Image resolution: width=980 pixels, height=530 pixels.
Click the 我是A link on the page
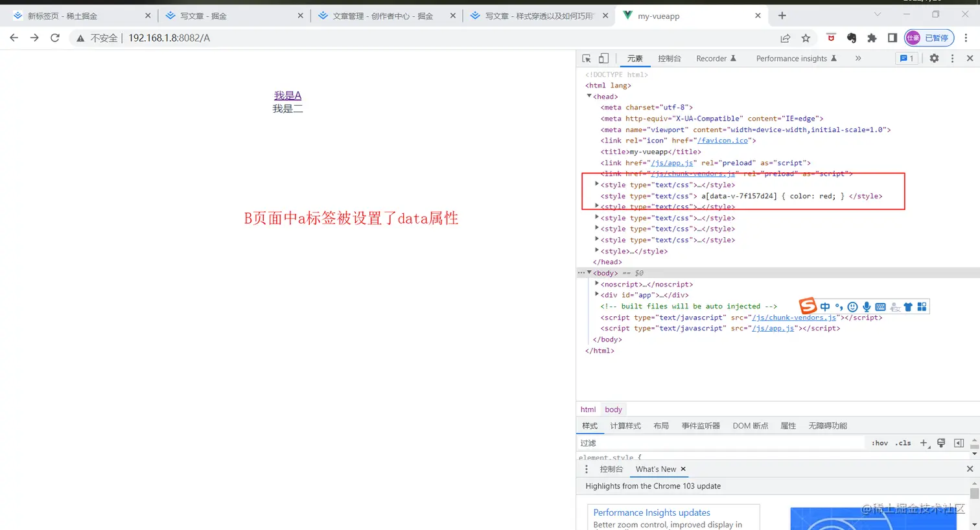pyautogui.click(x=288, y=95)
